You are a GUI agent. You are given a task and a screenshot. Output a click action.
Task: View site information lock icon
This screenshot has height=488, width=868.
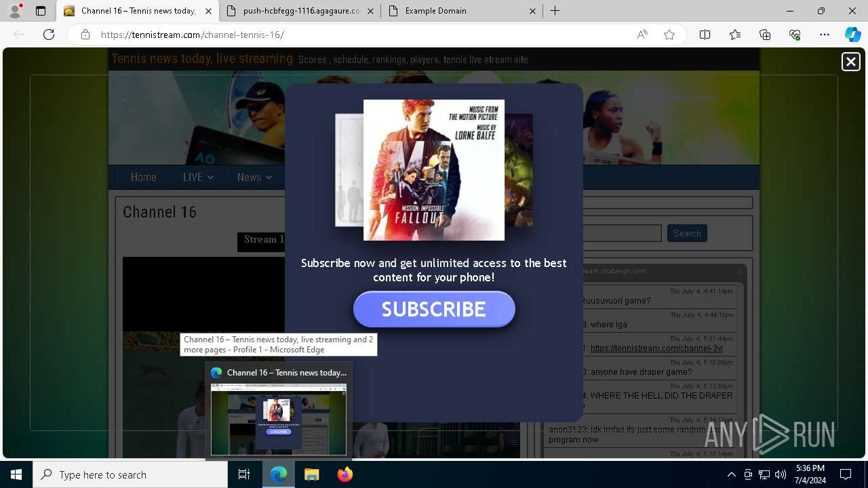(x=85, y=35)
